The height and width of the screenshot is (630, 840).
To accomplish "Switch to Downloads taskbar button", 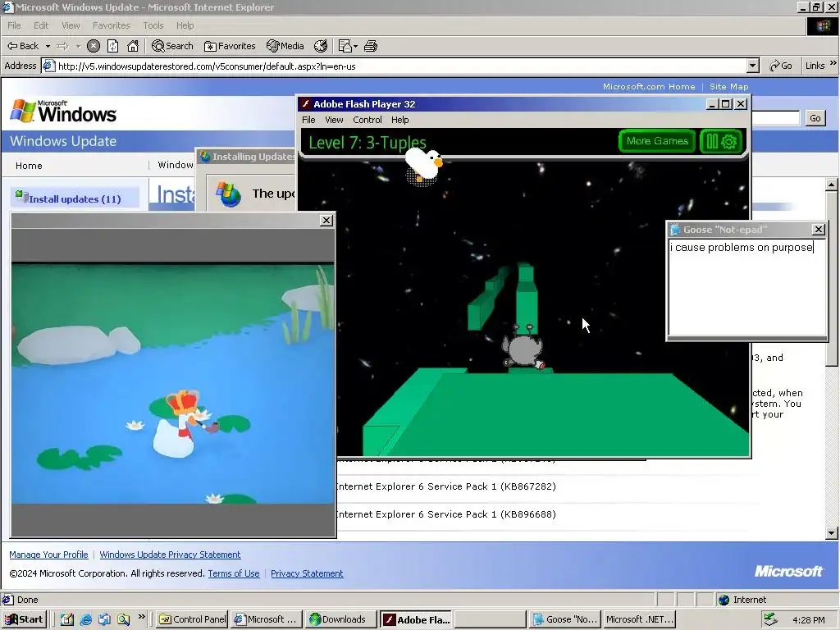I will click(340, 619).
